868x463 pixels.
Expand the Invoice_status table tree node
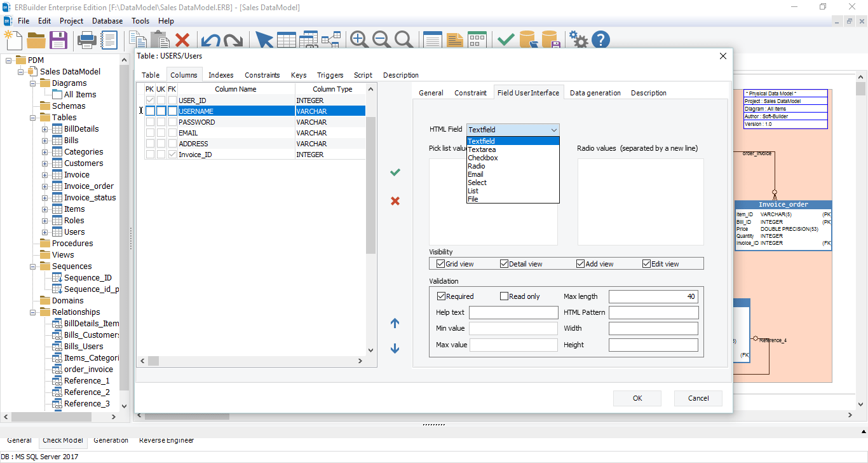tap(45, 198)
